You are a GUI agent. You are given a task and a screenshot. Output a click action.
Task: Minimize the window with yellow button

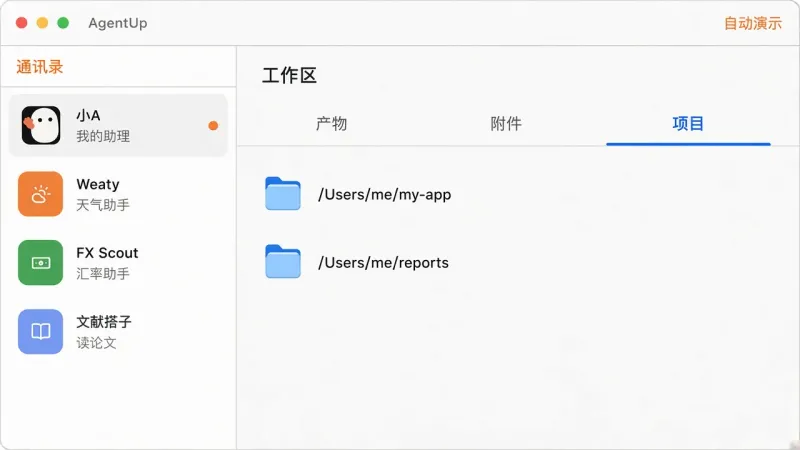[x=42, y=23]
